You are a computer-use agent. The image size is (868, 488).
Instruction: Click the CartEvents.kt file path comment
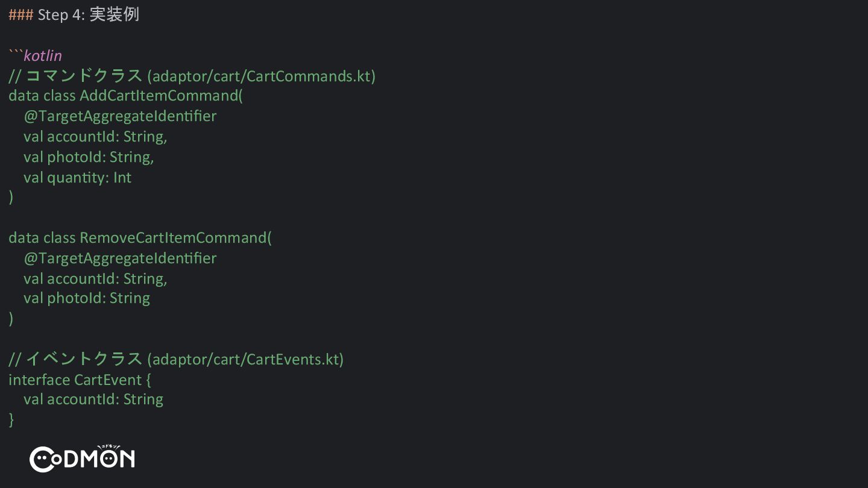(176, 359)
